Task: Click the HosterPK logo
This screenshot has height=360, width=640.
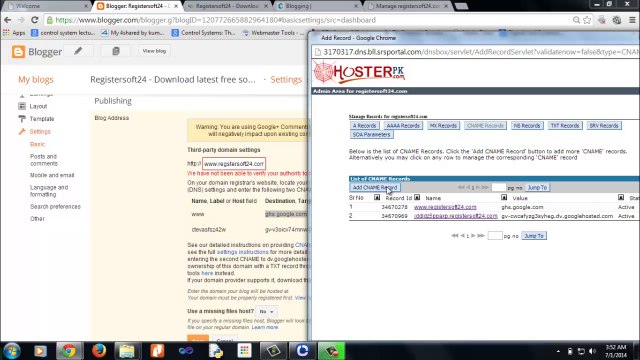Action: (359, 72)
